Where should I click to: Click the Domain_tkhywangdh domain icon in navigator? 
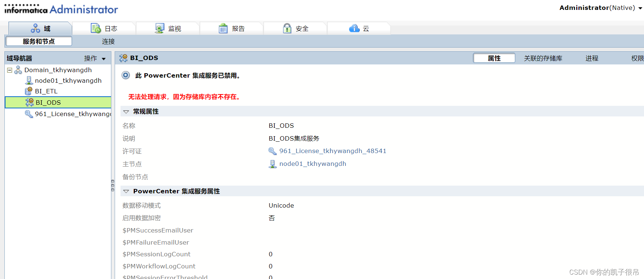pos(18,70)
